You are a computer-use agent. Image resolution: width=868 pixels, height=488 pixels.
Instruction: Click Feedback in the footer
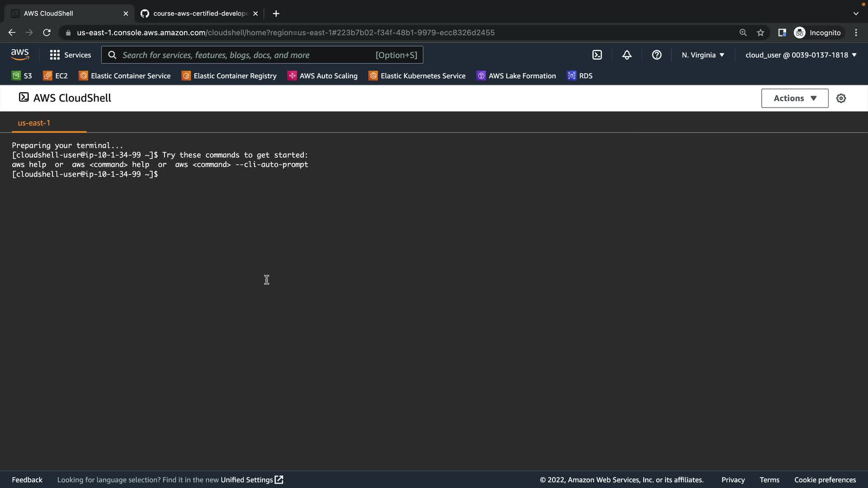click(x=27, y=480)
